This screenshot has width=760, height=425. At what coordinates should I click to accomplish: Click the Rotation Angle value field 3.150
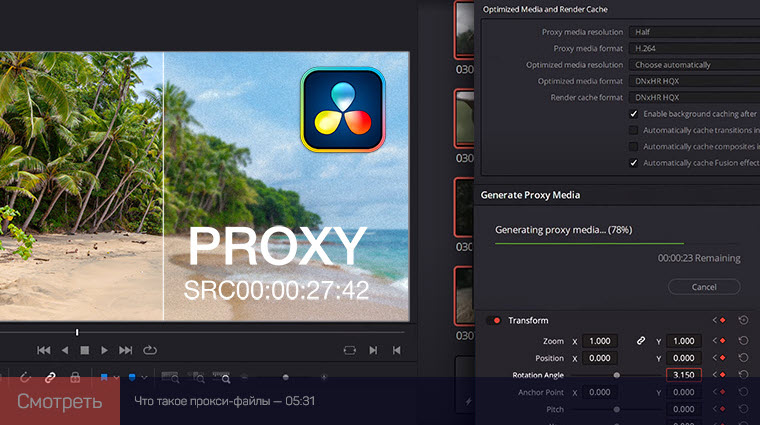click(684, 375)
